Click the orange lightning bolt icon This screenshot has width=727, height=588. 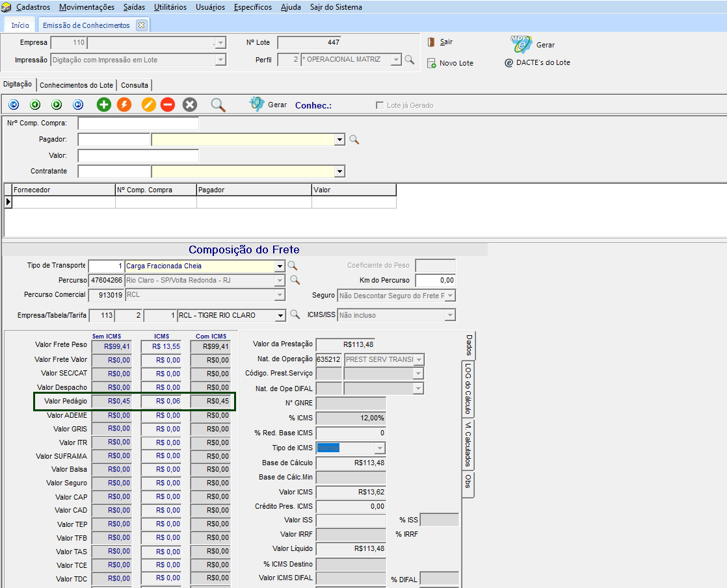[x=124, y=105]
